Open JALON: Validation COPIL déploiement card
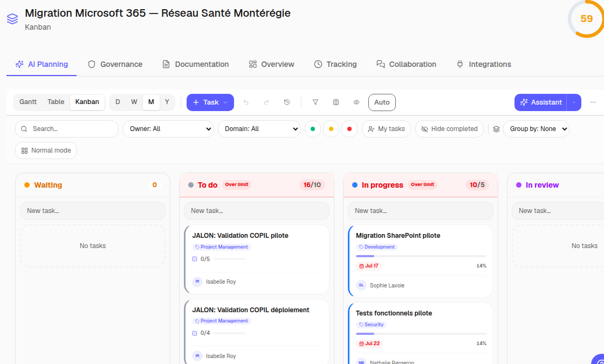 tap(257, 332)
